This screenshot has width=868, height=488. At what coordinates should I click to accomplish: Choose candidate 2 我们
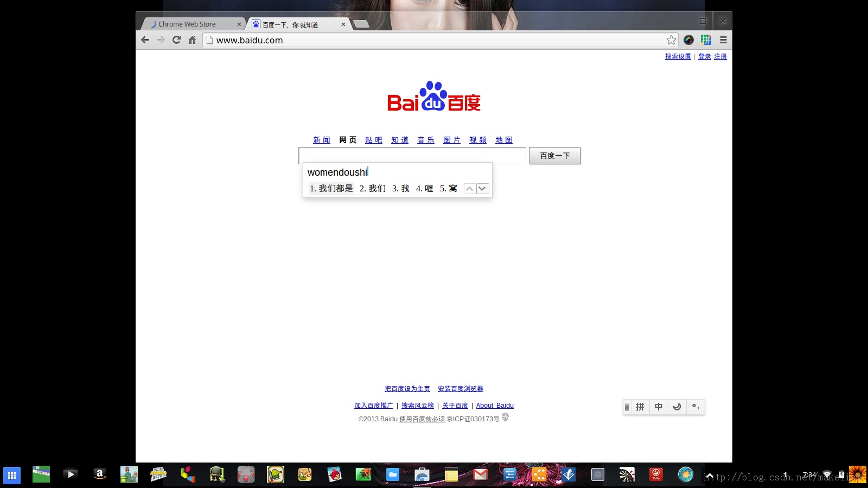pos(373,189)
